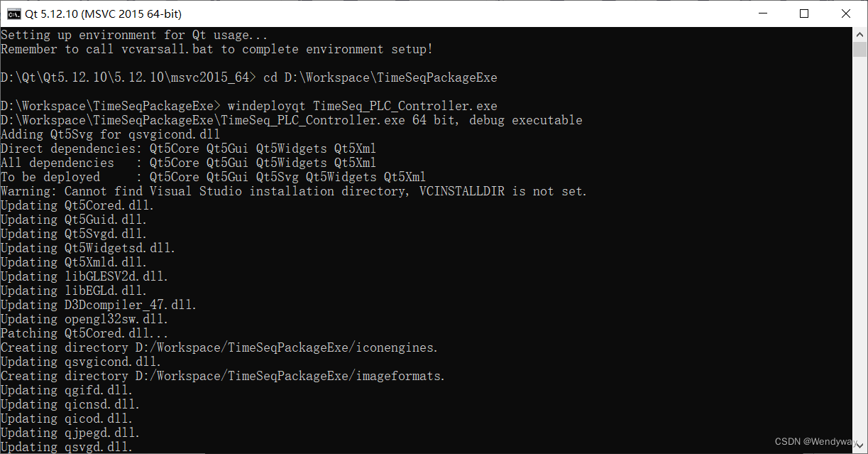Click the Direct dependencies output line
The image size is (868, 454).
point(187,148)
